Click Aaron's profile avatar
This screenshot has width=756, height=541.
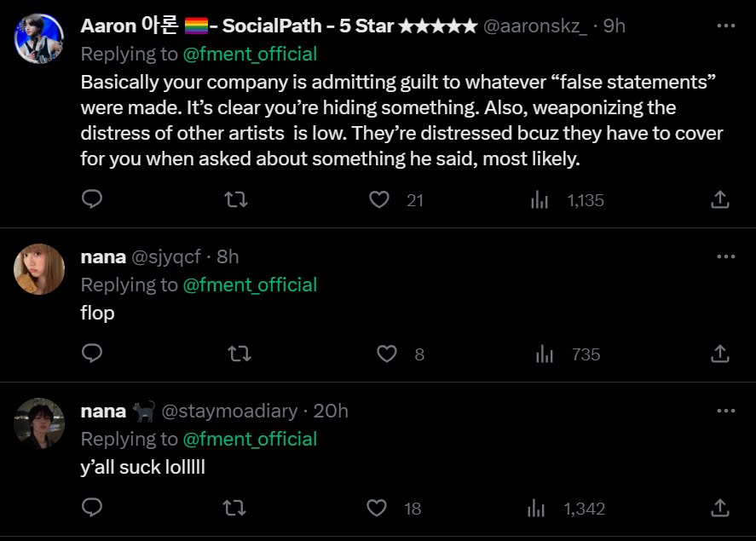coord(39,38)
